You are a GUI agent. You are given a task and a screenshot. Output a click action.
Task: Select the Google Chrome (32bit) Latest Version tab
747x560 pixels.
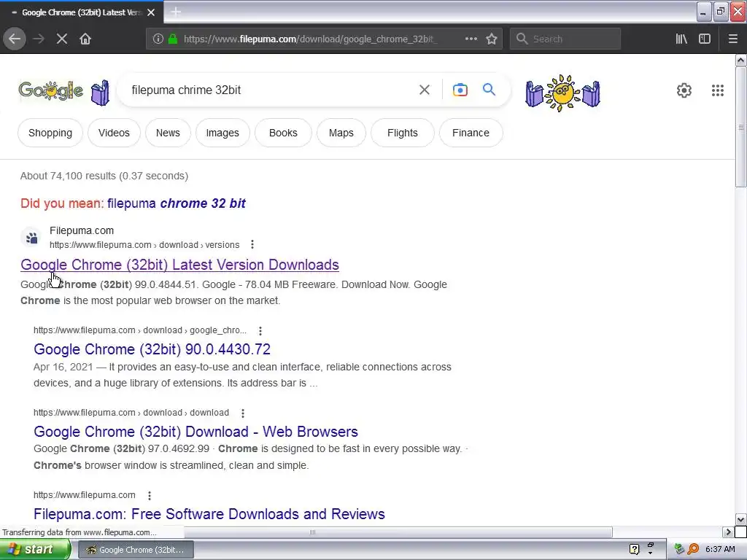coord(82,12)
